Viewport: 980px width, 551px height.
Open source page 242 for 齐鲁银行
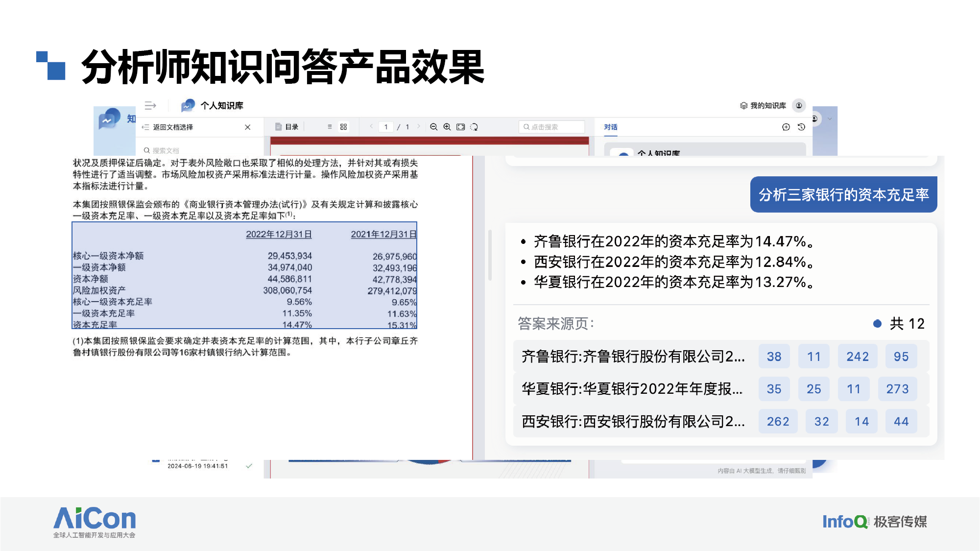click(x=858, y=357)
